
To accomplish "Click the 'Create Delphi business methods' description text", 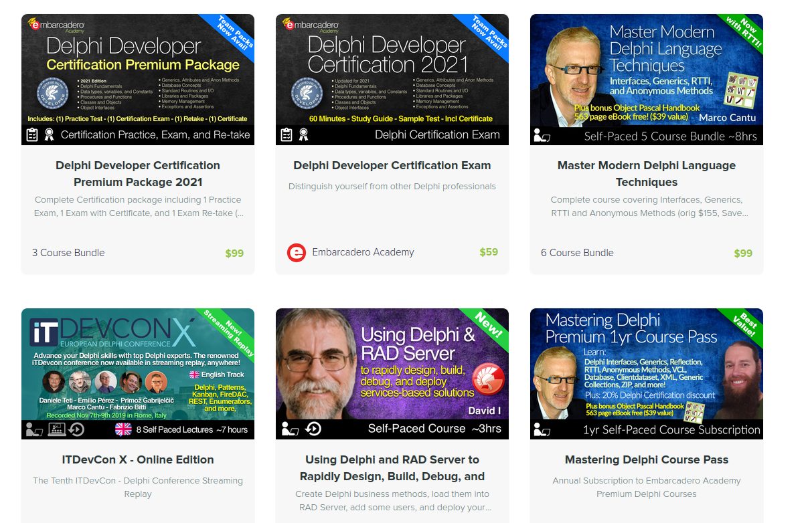I will click(392, 501).
